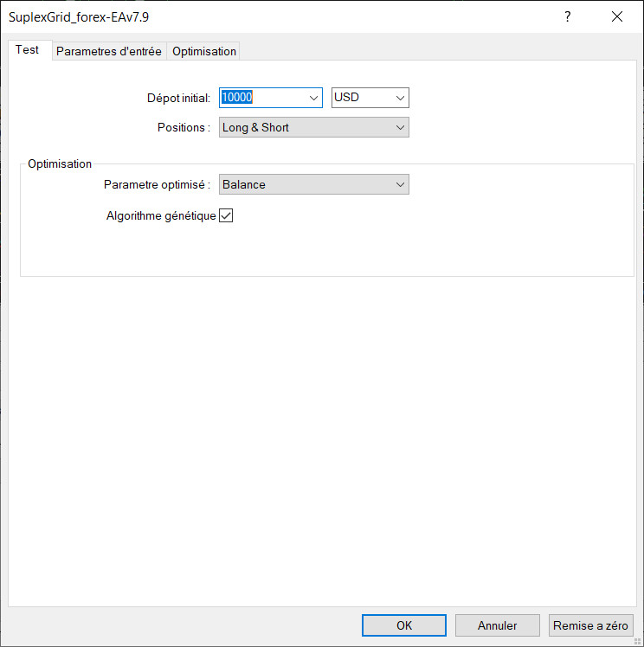This screenshot has width=644, height=647.
Task: Click the Positions label text
Action: 184,127
